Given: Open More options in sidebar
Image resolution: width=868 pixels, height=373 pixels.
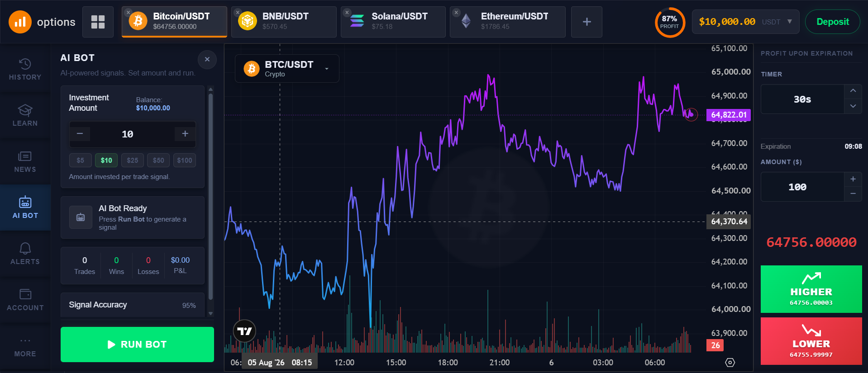Looking at the screenshot, I should tap(25, 347).
